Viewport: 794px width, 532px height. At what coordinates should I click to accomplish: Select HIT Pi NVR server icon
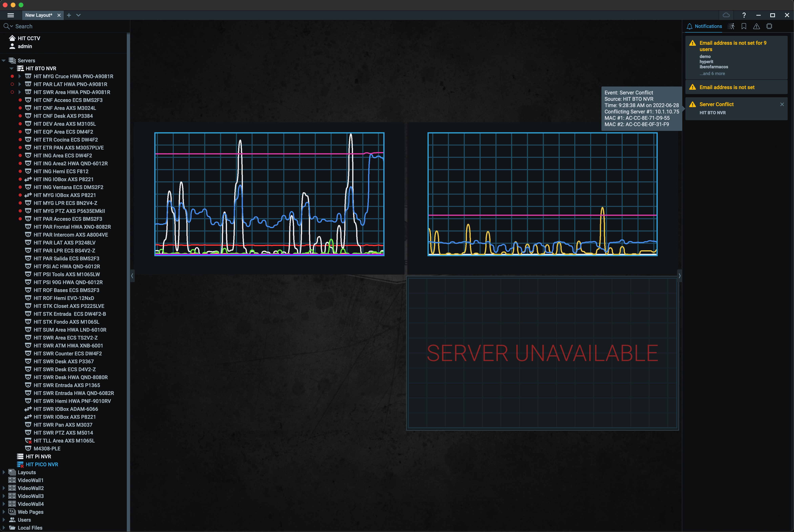20,456
